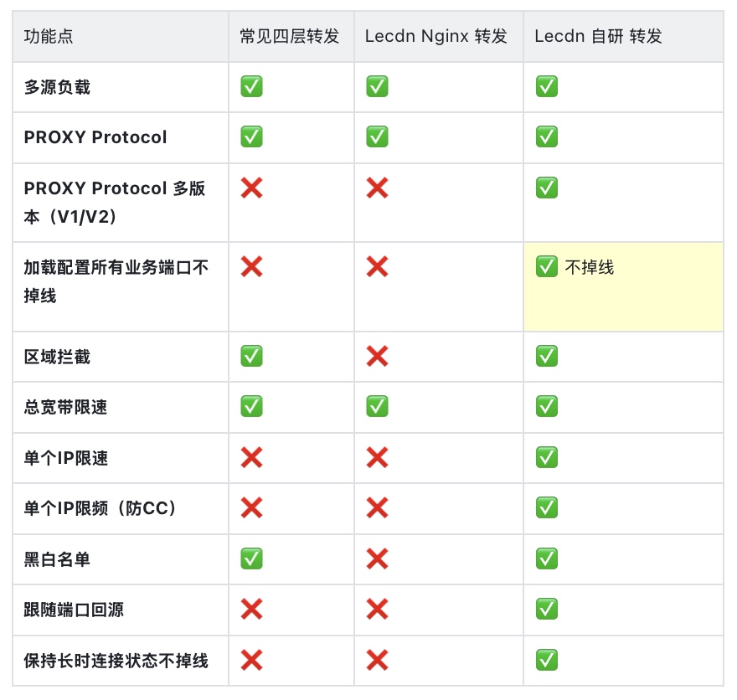Click the Lecdn Nginx 转发 column header

pos(436,36)
